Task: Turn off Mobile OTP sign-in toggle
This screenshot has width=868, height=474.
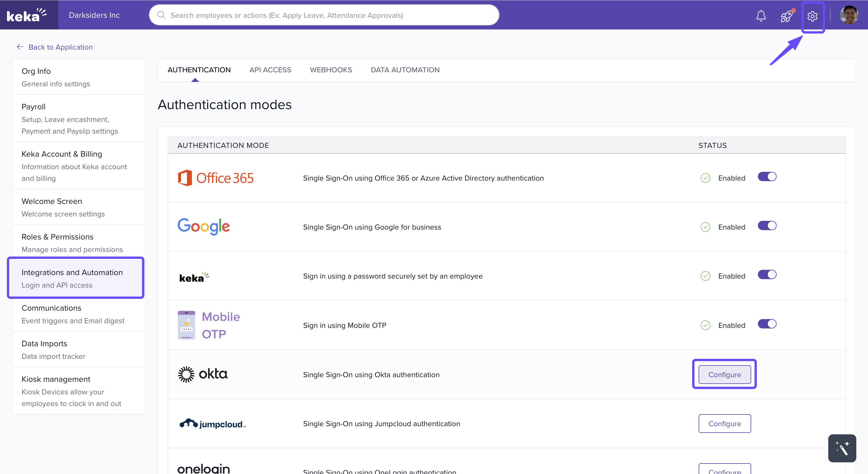Action: pos(767,324)
